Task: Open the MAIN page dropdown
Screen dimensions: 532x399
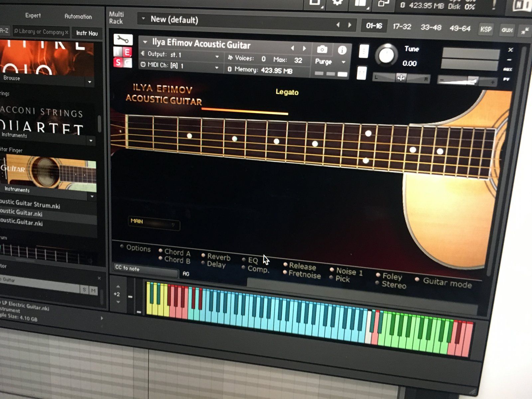Action: pyautogui.click(x=154, y=223)
